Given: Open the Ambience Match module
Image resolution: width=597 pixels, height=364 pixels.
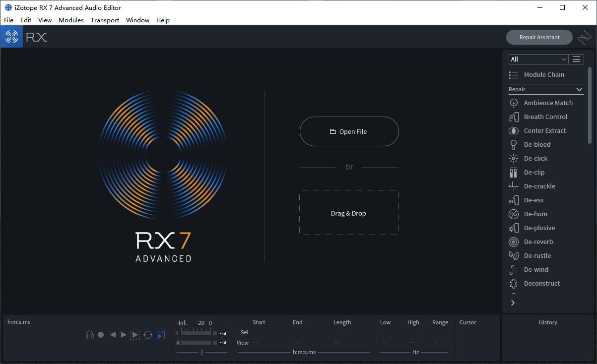Looking at the screenshot, I should (548, 103).
